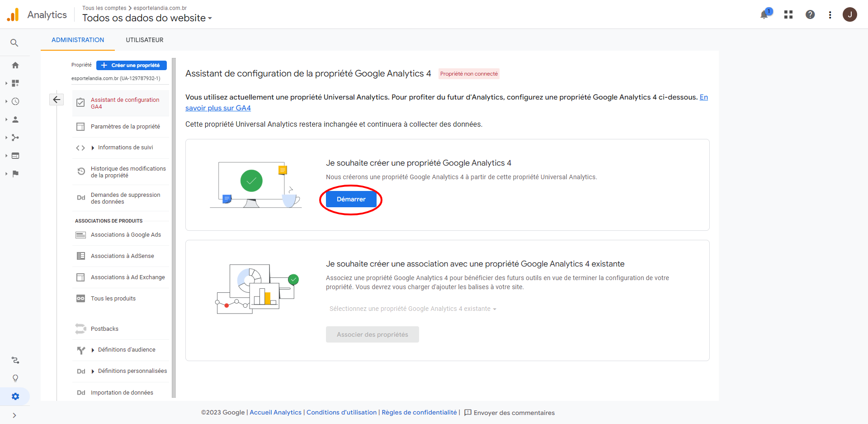868x424 pixels.
Task: Click the back arrow in property column
Action: click(57, 100)
